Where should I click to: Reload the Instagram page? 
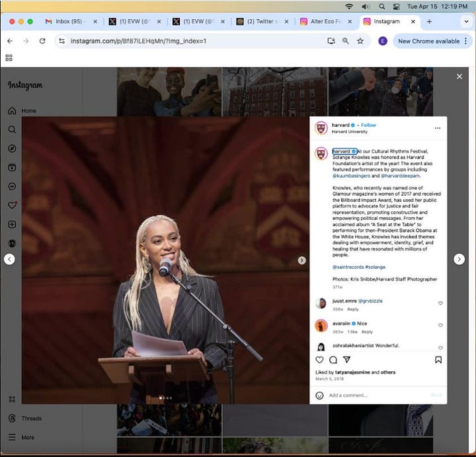tap(42, 41)
